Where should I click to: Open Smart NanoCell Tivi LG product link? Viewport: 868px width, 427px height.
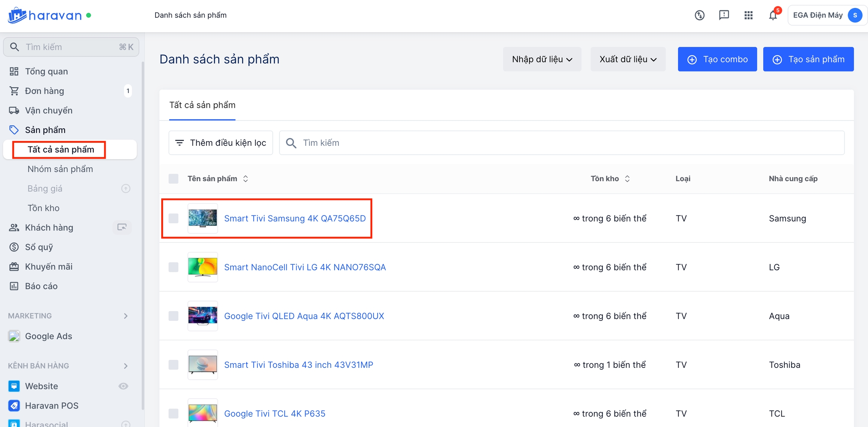tap(304, 267)
